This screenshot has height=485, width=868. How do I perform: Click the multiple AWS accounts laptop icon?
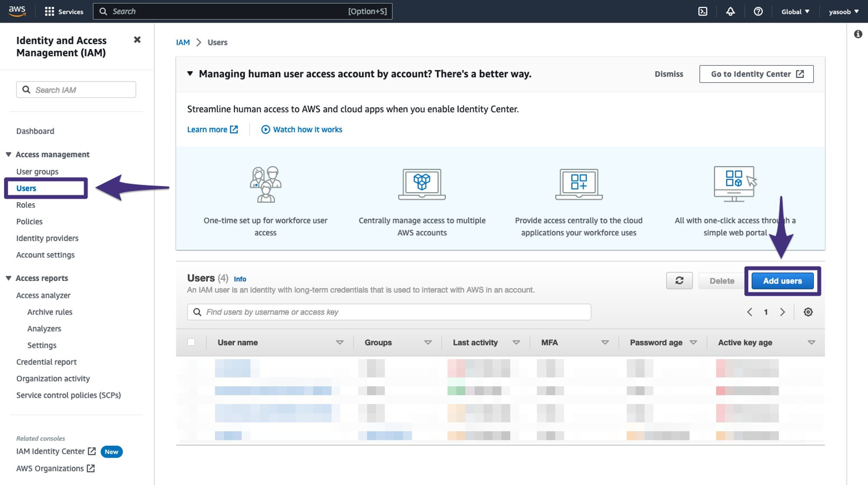point(422,184)
